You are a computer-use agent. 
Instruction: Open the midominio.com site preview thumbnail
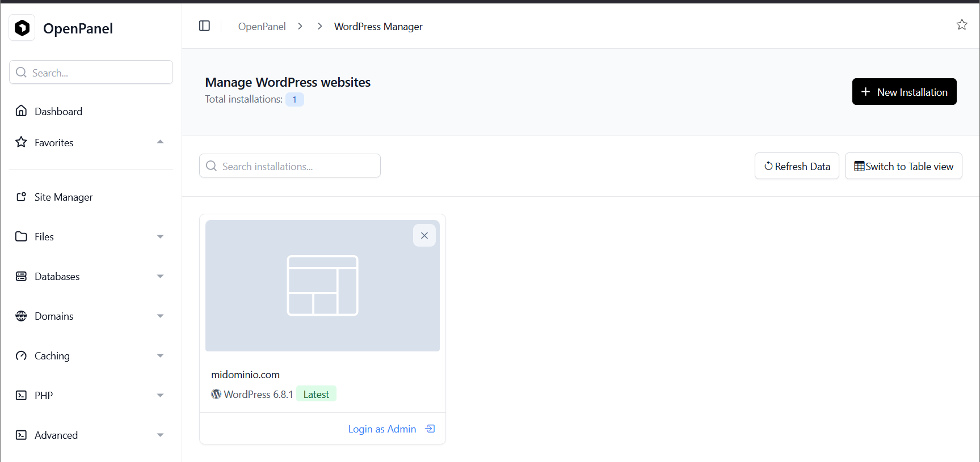tap(322, 286)
